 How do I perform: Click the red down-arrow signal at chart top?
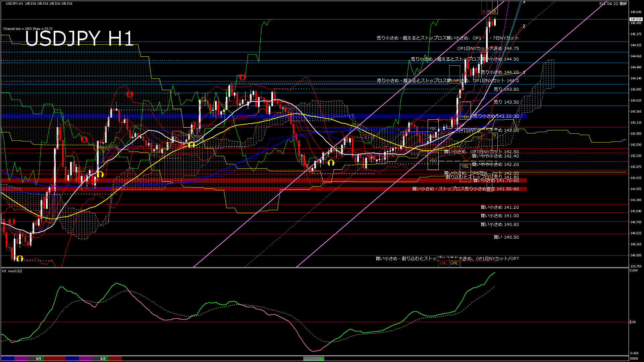[242, 77]
